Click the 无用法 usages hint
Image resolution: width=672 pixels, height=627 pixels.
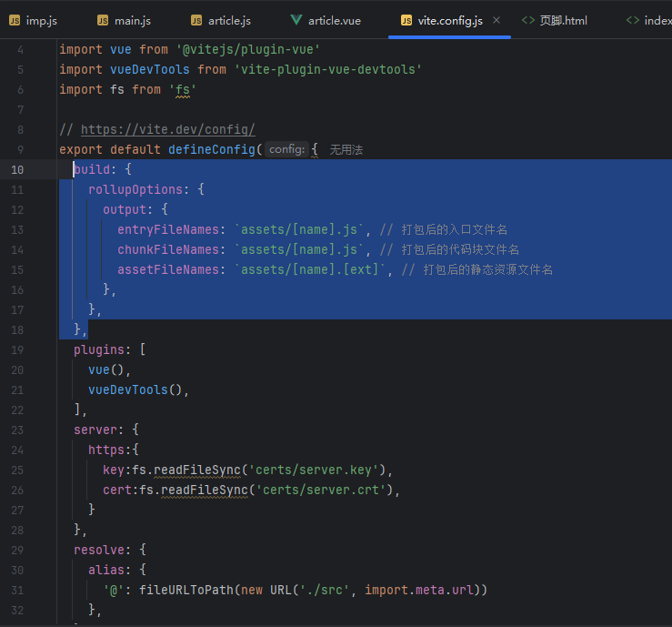(x=346, y=149)
